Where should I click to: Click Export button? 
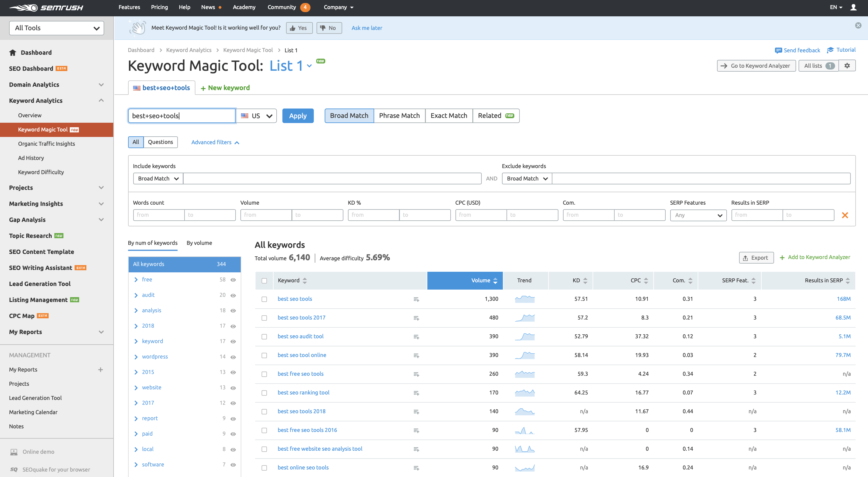[x=756, y=258]
